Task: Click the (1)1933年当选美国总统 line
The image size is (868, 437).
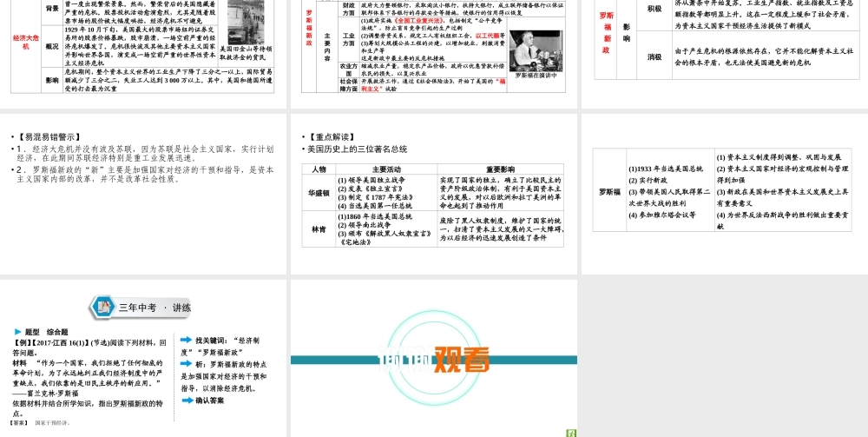Action: (x=666, y=169)
